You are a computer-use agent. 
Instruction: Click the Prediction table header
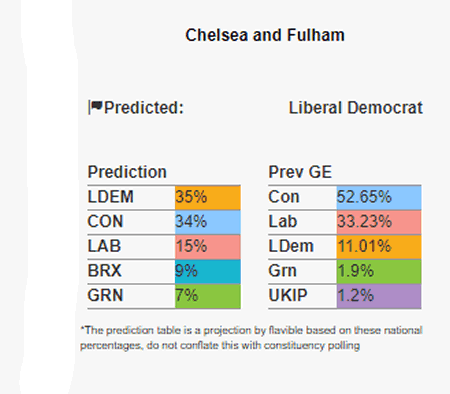(127, 172)
